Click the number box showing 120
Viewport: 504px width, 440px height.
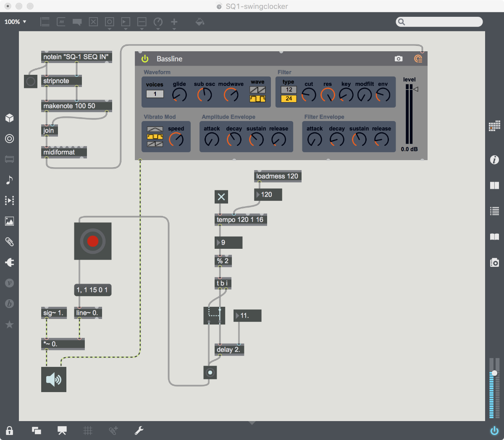[268, 195]
